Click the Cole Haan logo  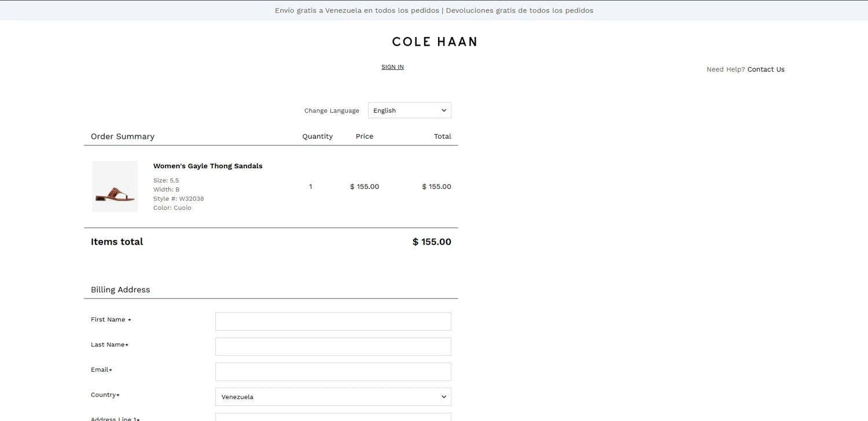click(434, 42)
